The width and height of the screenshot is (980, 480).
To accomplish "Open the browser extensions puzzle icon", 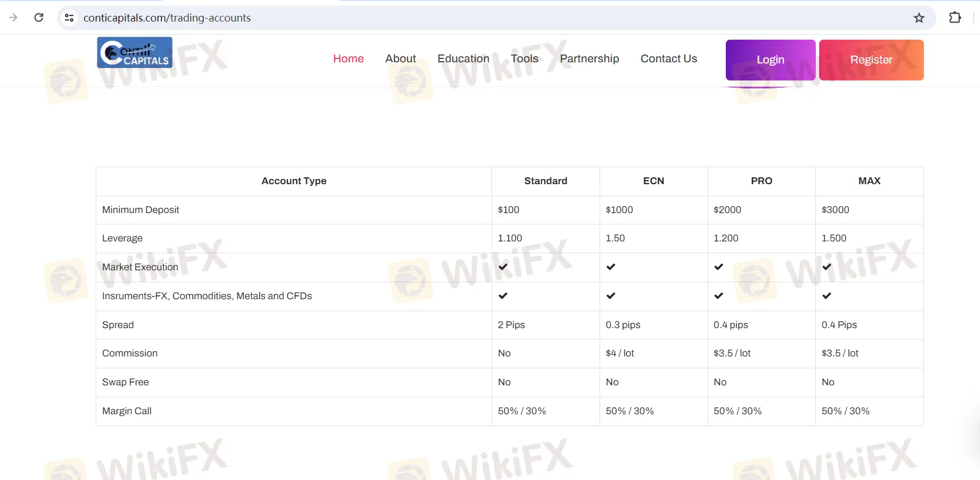I will (x=955, y=18).
